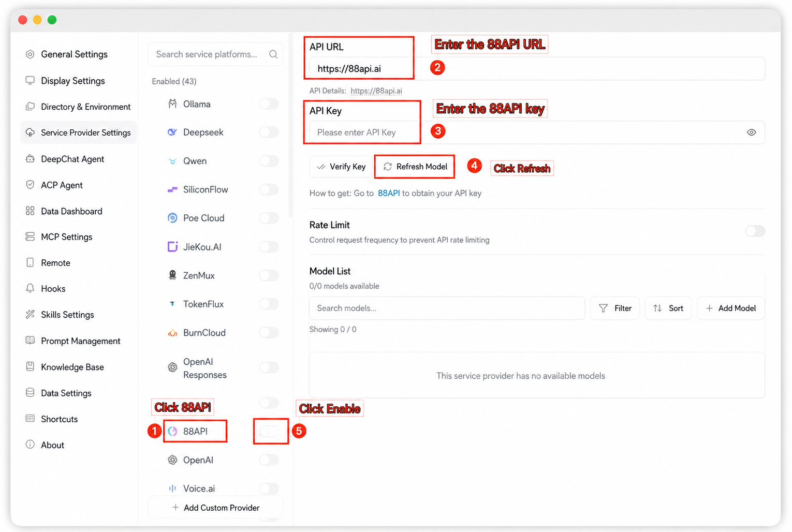This screenshot has width=792, height=532.
Task: Click the Knowledge Base icon
Action: 30,367
